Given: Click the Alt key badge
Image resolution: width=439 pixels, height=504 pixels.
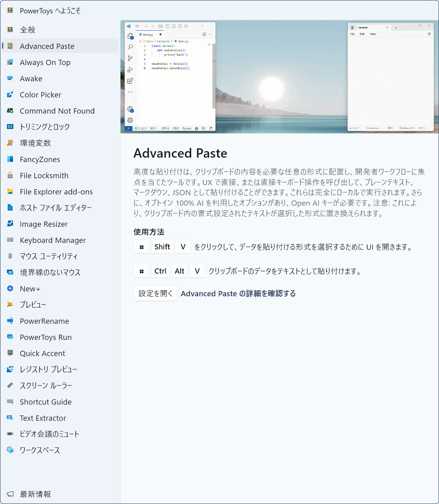Looking at the screenshot, I should [x=179, y=271].
